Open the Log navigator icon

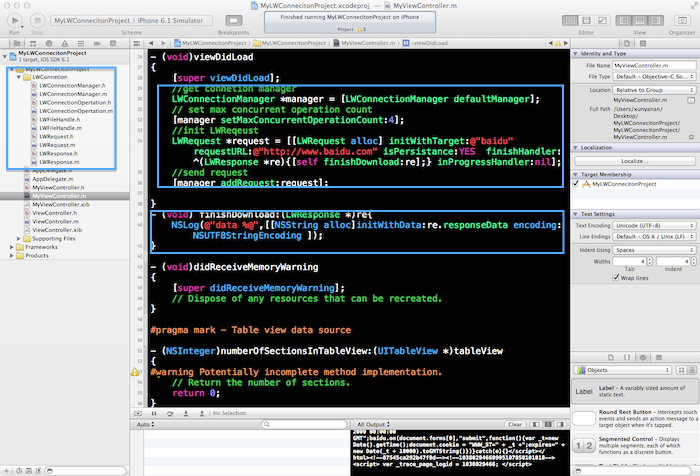113,43
